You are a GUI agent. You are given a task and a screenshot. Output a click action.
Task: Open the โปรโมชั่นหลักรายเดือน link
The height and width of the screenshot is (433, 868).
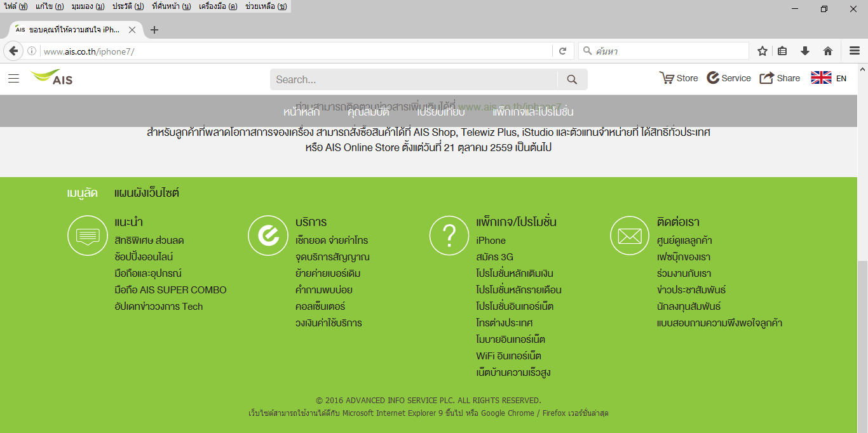[x=519, y=290]
